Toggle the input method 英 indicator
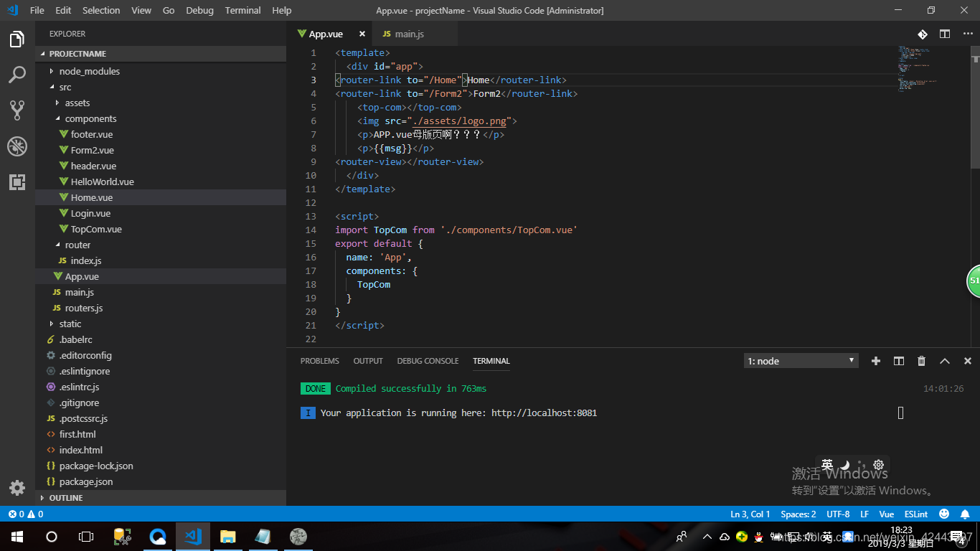This screenshot has height=551, width=980. coord(827,465)
